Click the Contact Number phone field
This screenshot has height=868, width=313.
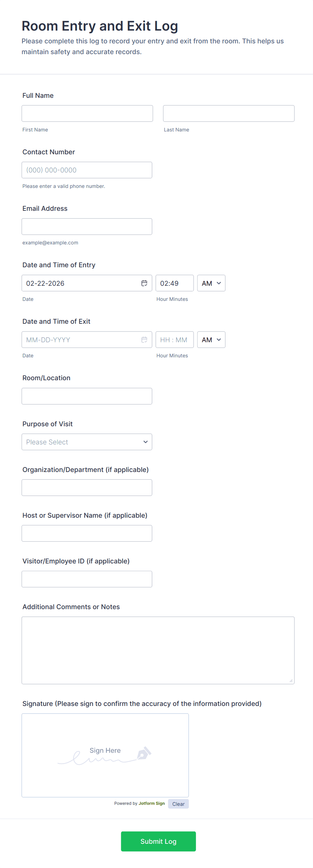click(x=87, y=170)
